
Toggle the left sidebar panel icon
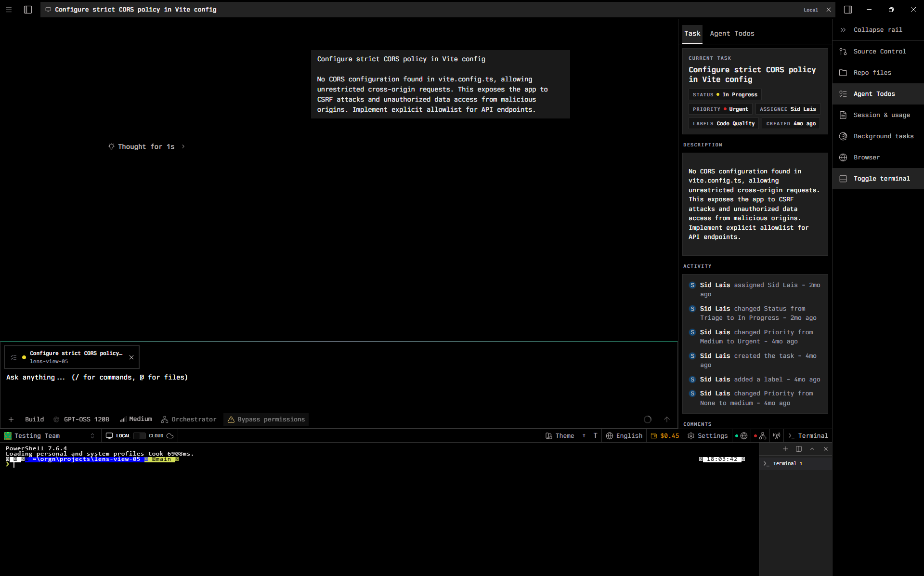pyautogui.click(x=28, y=10)
